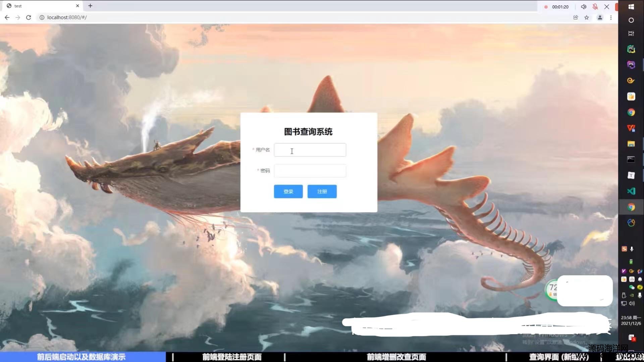Image resolution: width=644 pixels, height=362 pixels.
Task: Click into the 密码 password field
Action: click(310, 171)
